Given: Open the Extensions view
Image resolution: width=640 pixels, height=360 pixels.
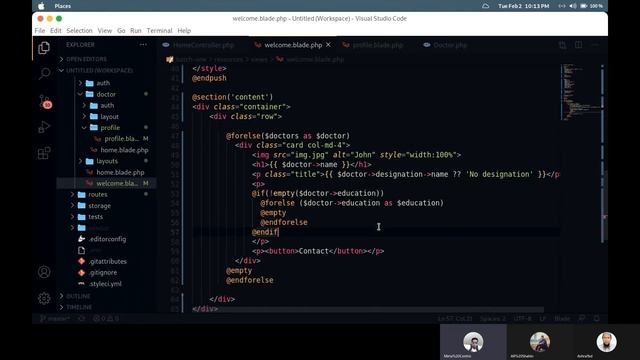Looking at the screenshot, I should point(44,153).
